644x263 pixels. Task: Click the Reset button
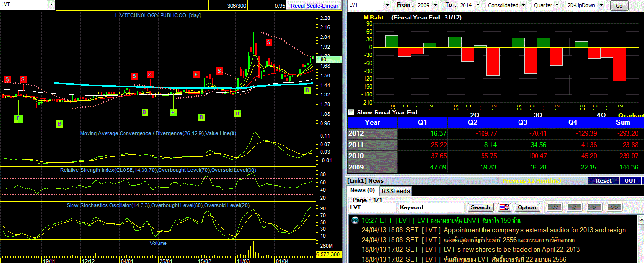(x=604, y=181)
